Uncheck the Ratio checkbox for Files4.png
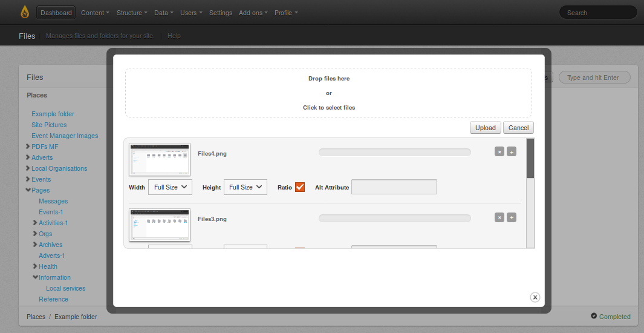 tap(300, 187)
